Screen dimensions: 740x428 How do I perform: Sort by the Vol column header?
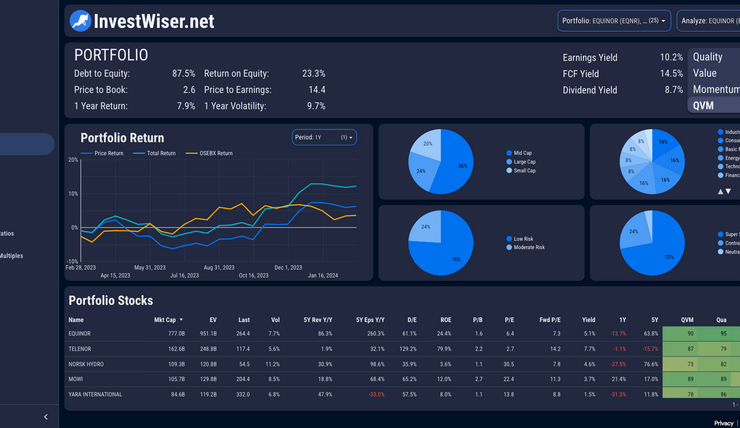276,320
